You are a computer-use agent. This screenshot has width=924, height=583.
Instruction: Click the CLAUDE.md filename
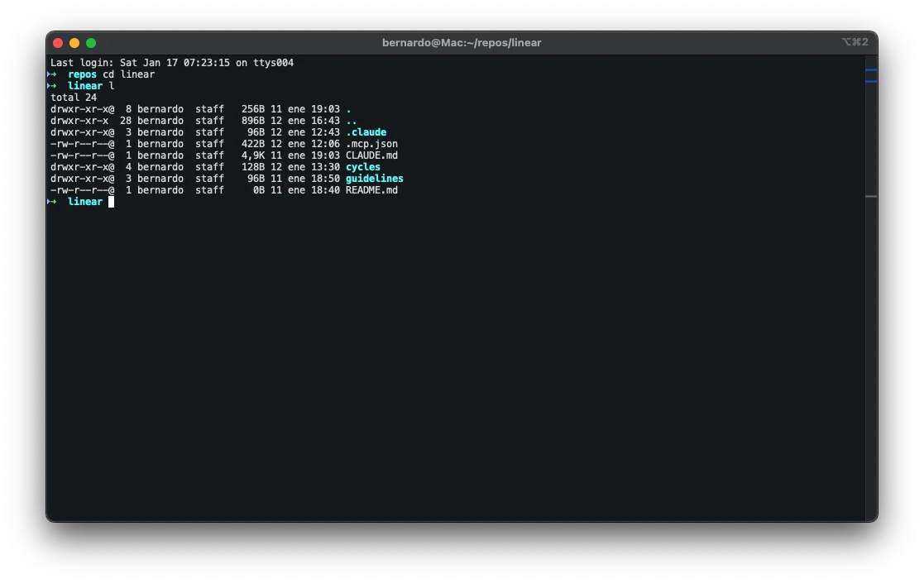371,155
